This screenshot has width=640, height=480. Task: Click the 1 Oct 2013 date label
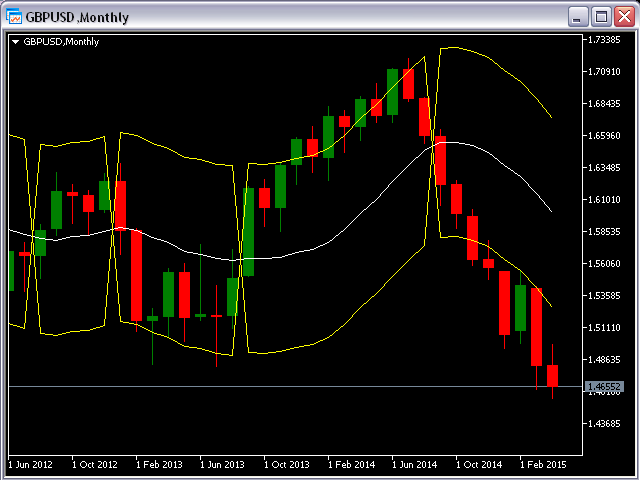point(287,464)
